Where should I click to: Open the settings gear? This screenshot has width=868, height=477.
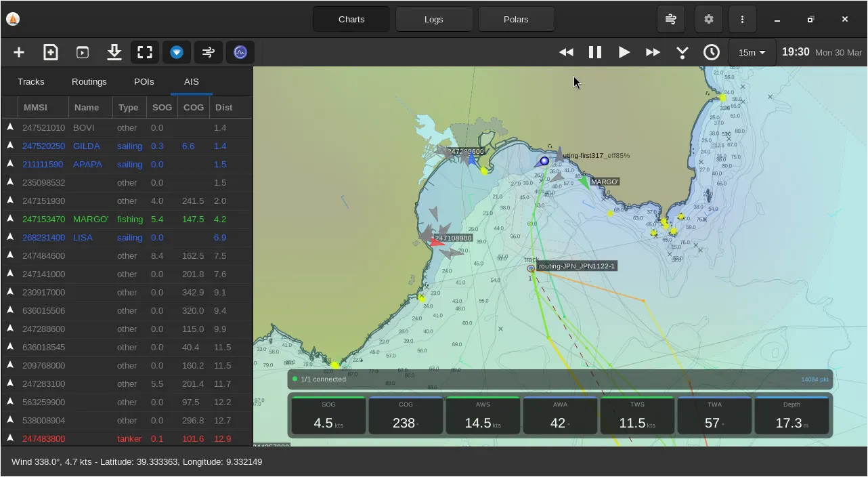click(709, 19)
